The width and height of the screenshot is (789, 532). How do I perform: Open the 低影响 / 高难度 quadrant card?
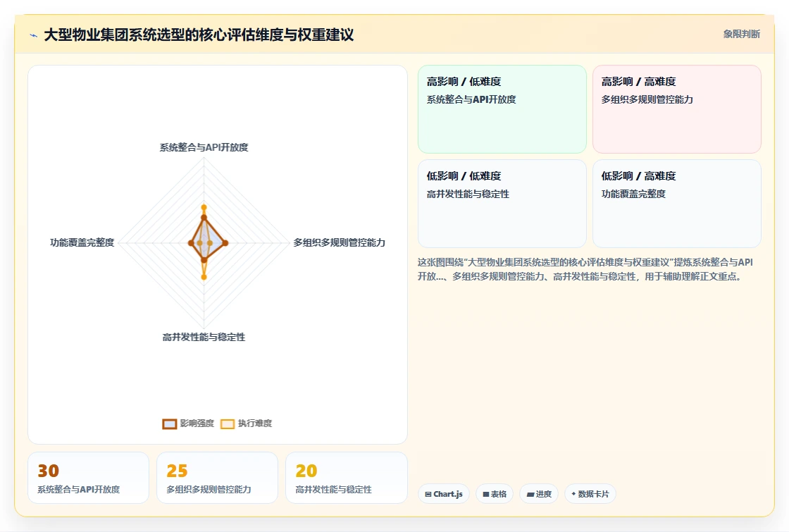(x=677, y=204)
